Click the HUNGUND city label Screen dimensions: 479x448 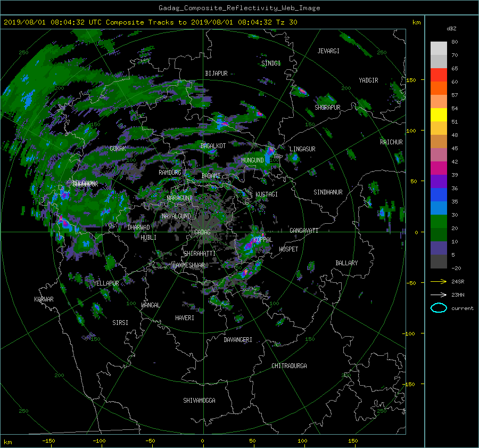coord(252,160)
